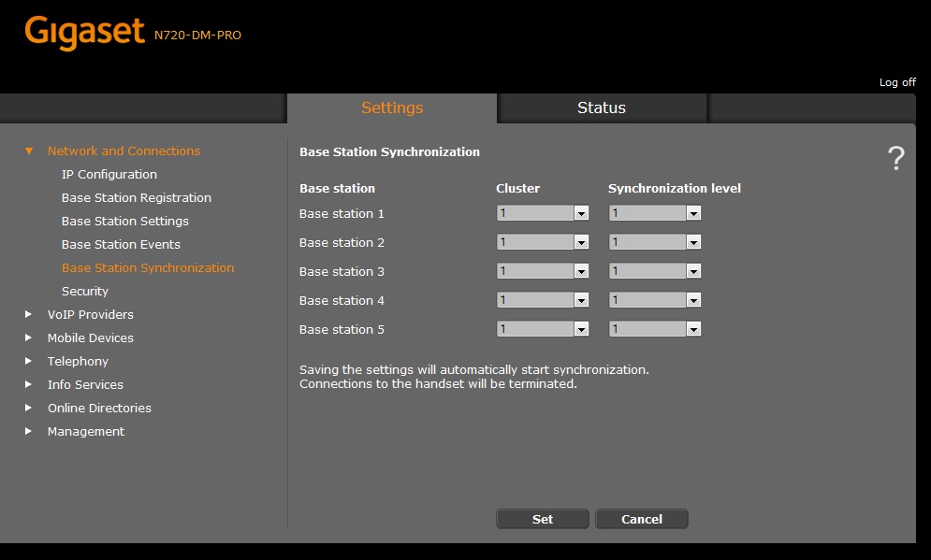The height and width of the screenshot is (560, 931).
Task: Switch to the Status tab
Action: click(601, 108)
